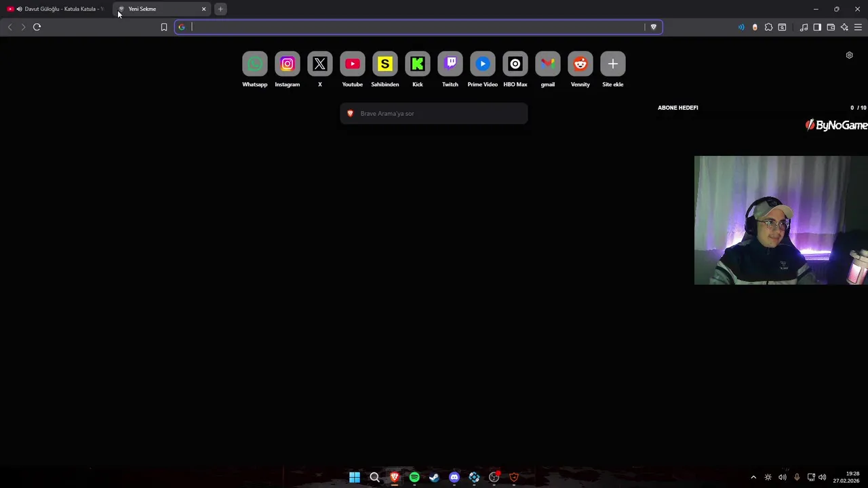The image size is (868, 488).
Task: Click the bookmark icon beside address bar
Action: [x=164, y=27]
